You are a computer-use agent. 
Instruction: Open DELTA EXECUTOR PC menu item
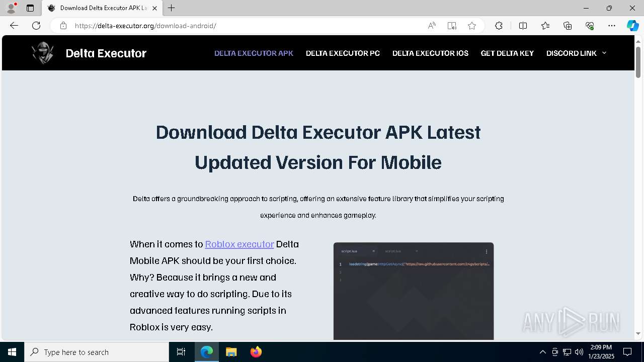click(x=343, y=53)
